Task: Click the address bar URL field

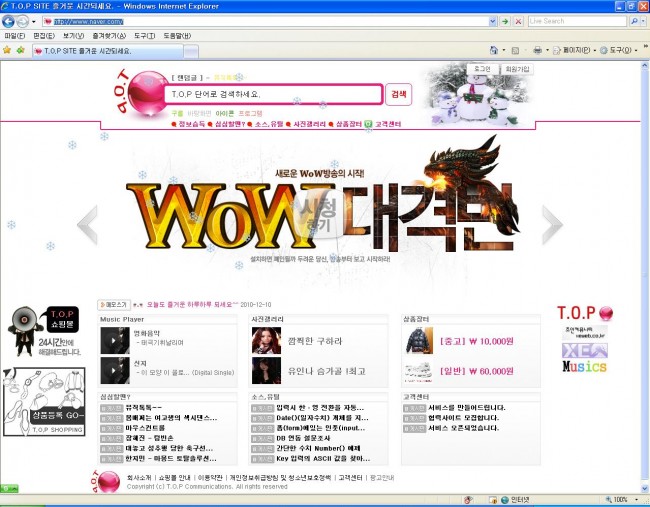Action: click(265, 21)
